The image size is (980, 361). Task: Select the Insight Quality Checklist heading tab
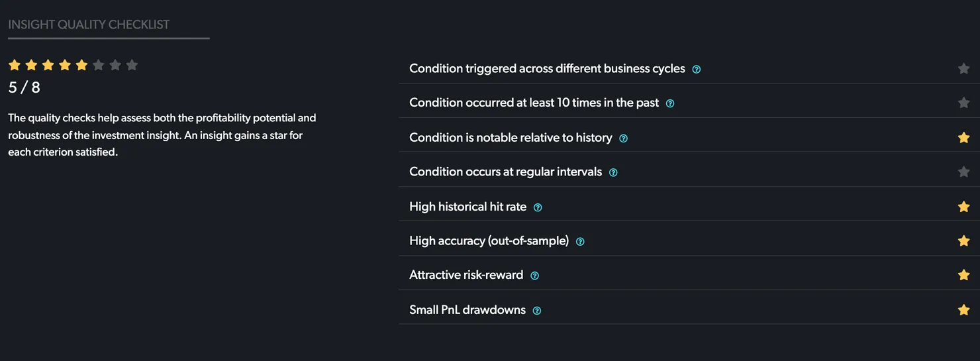pos(89,25)
